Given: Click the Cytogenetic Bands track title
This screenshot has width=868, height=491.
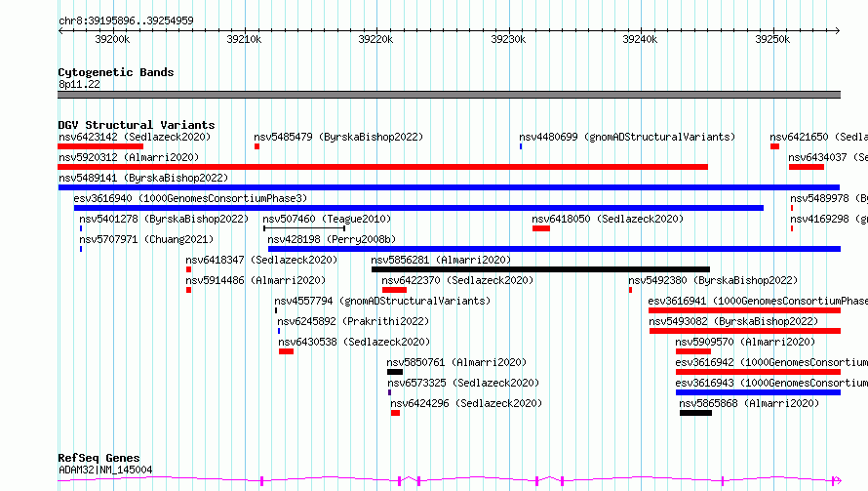Looking at the screenshot, I should (116, 72).
